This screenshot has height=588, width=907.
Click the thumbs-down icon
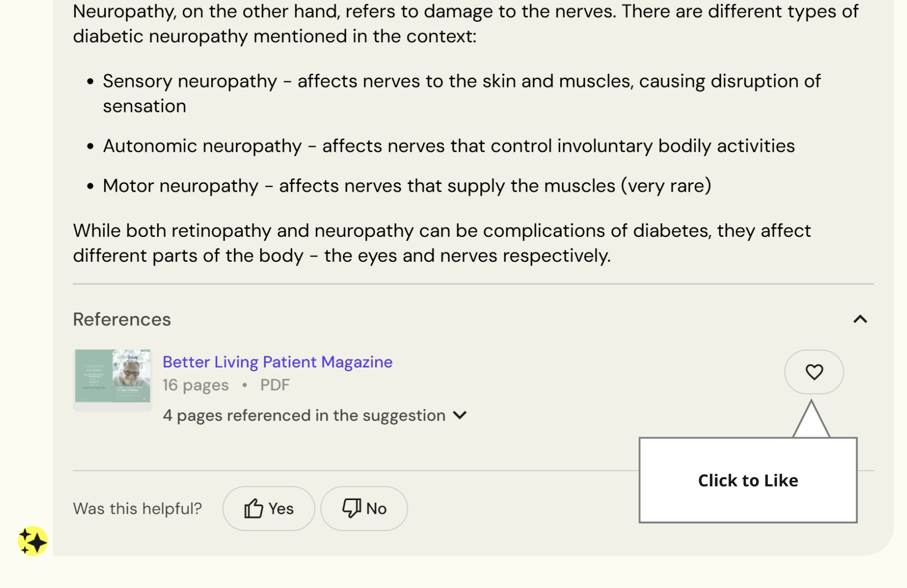351,508
